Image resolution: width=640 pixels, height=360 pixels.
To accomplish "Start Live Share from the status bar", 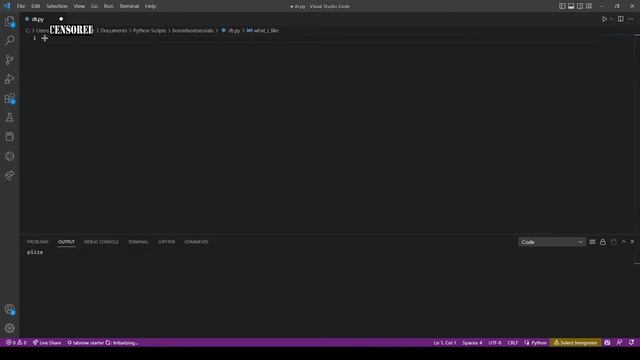I will 47,342.
